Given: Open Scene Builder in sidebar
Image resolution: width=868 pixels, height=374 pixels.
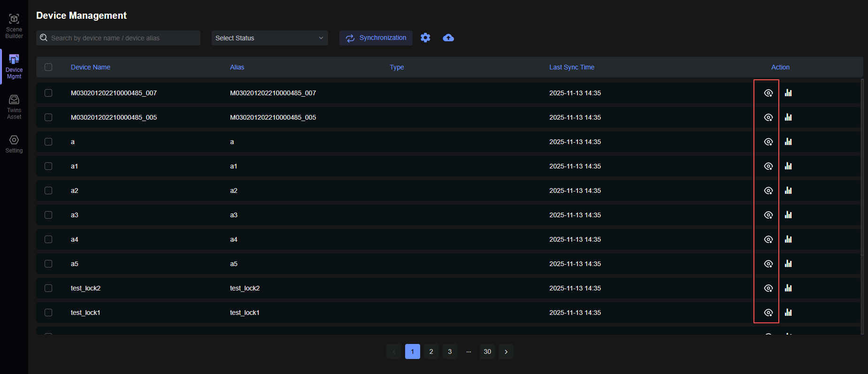Looking at the screenshot, I should point(14,26).
